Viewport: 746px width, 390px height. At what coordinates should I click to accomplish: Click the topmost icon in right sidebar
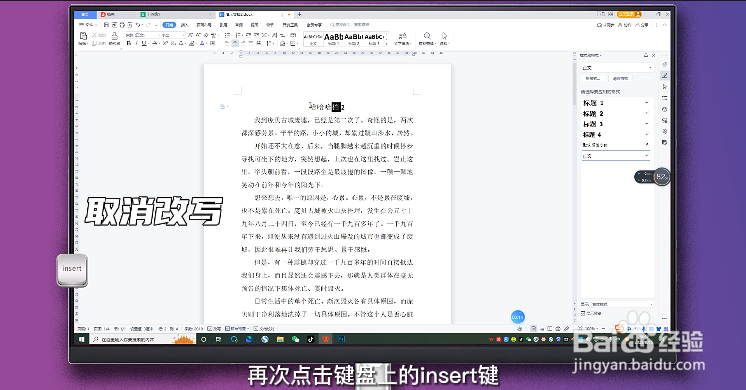pos(665,65)
